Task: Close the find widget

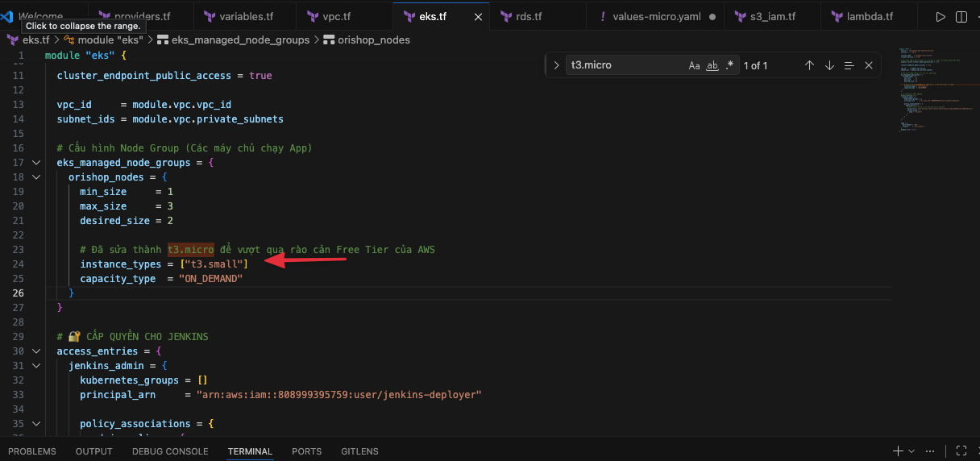Action: [x=869, y=65]
